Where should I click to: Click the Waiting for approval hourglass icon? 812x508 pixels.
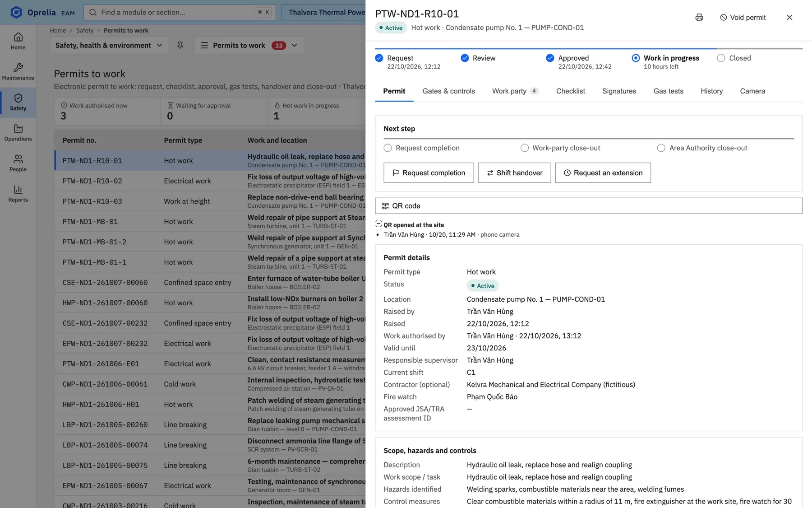(x=170, y=105)
